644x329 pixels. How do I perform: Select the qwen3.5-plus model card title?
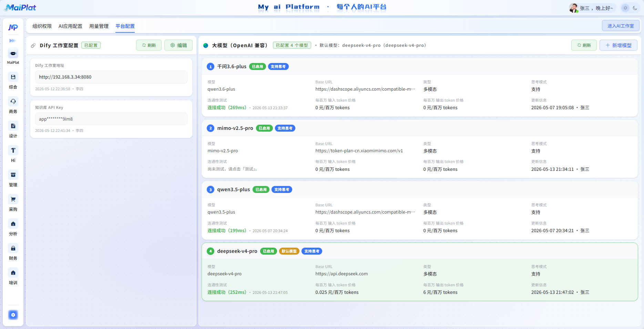(233, 189)
